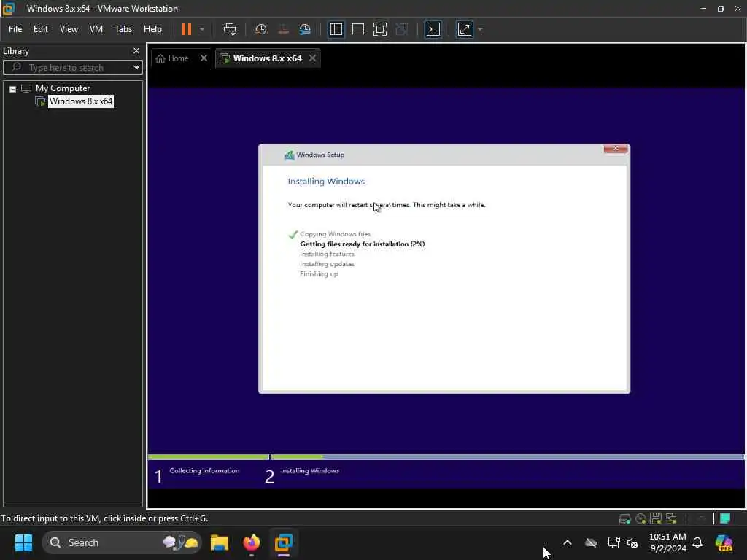Click the VMware Workstation title bar app icon
This screenshot has width=747, height=560.
coord(9,9)
